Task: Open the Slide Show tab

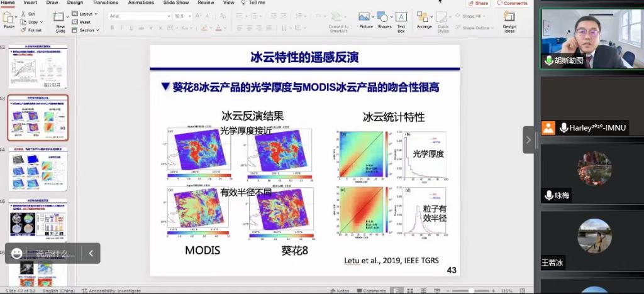Action: pyautogui.click(x=175, y=3)
